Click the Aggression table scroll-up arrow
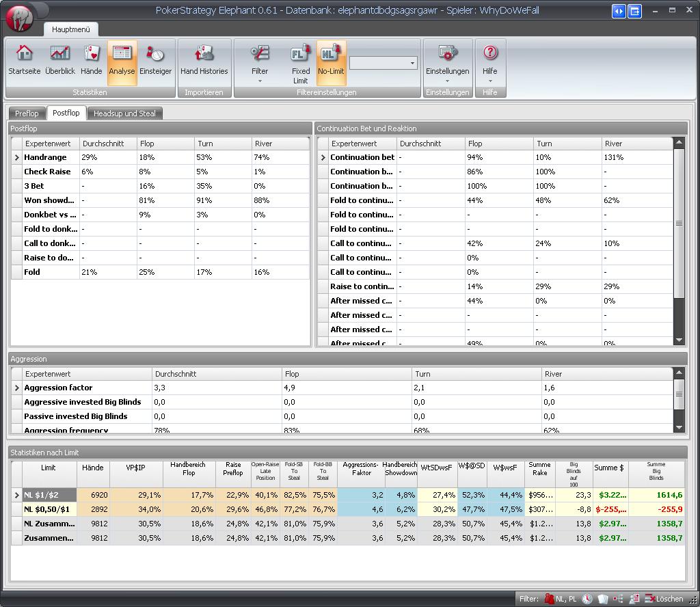The height and width of the screenshot is (607, 700). (679, 373)
